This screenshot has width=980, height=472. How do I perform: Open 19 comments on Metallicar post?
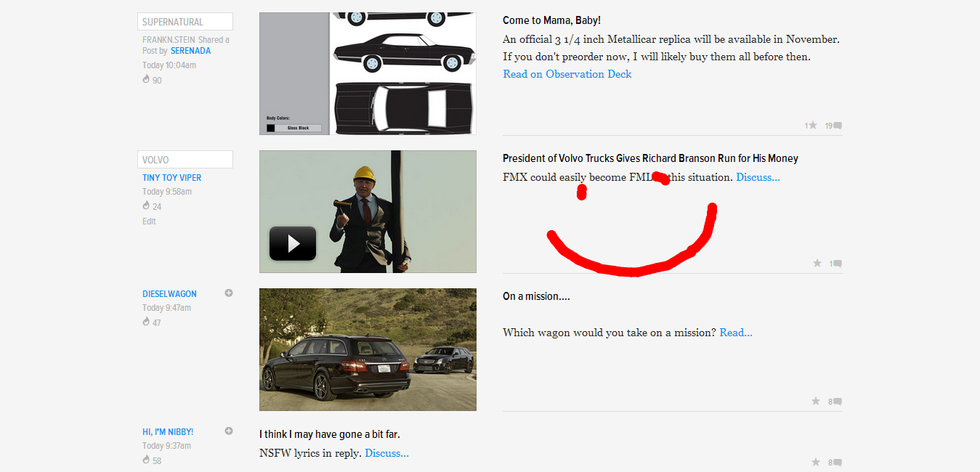coord(833,126)
